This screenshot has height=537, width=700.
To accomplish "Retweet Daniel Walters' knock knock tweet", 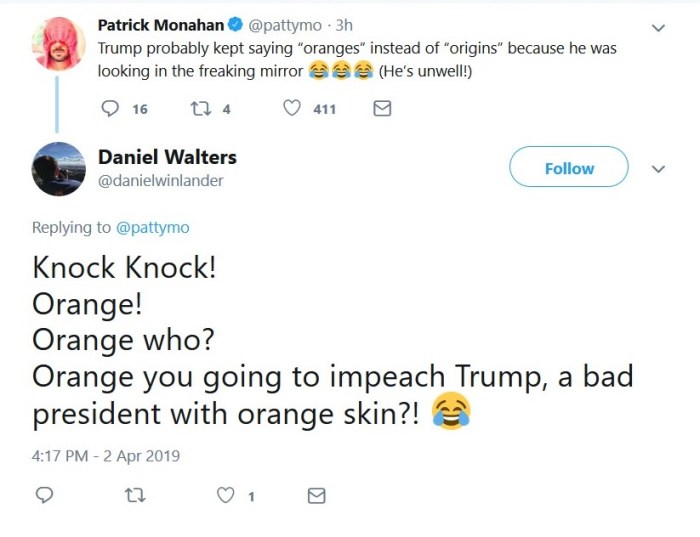I will (134, 495).
